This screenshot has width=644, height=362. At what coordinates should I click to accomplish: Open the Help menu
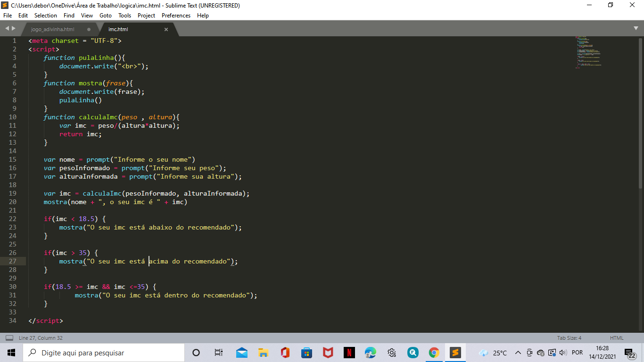(203, 16)
